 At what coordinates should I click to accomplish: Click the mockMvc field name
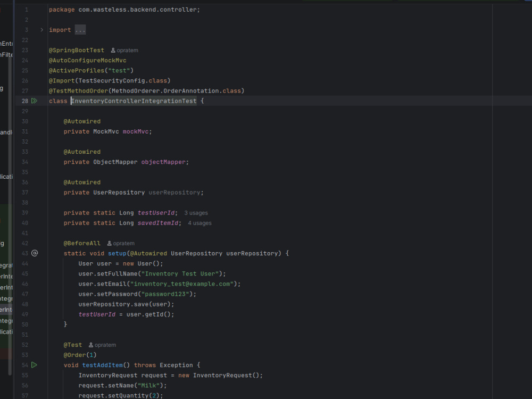coord(135,131)
